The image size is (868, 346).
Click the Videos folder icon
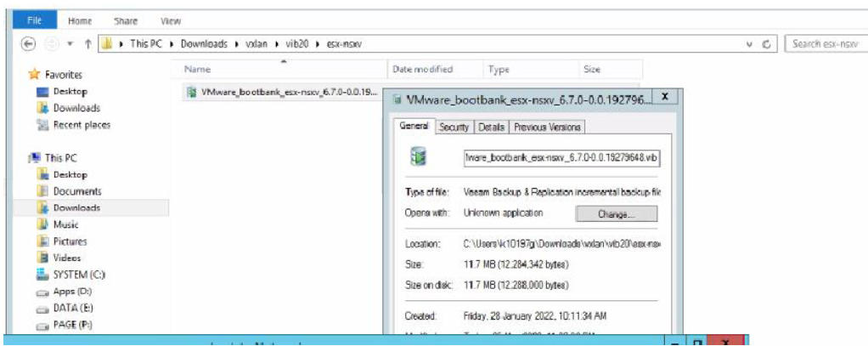(42, 258)
